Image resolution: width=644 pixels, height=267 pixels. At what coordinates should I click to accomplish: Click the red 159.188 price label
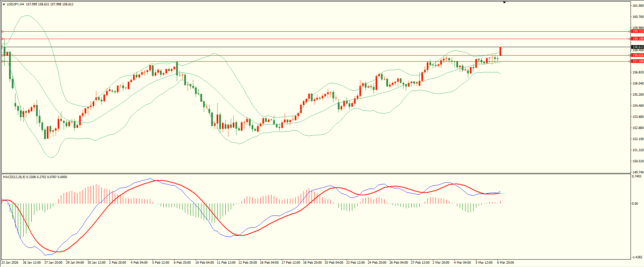click(638, 39)
